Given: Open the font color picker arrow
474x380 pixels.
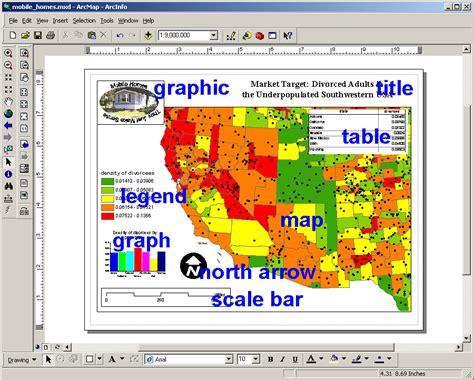Looking at the screenshot, I should pos(321,359).
